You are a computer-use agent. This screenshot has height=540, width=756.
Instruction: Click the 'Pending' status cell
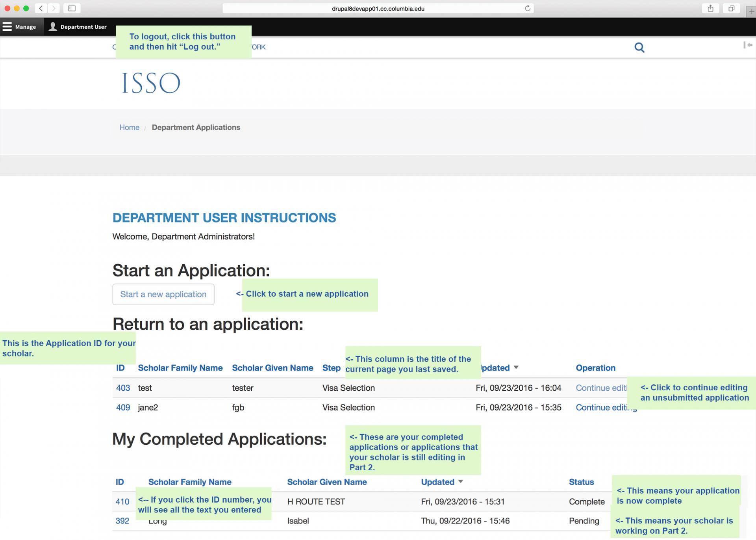click(x=584, y=521)
